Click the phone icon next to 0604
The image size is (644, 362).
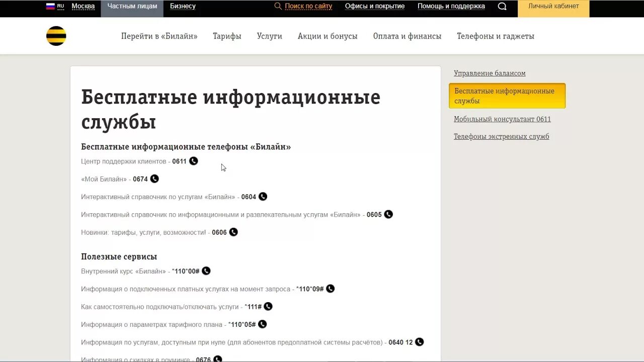263,197
